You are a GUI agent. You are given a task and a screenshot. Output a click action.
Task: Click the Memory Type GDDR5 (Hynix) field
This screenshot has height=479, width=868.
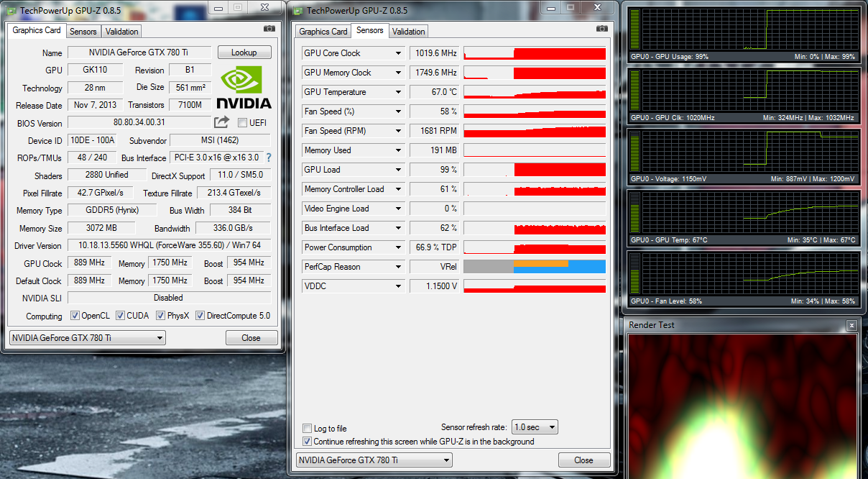[114, 210]
